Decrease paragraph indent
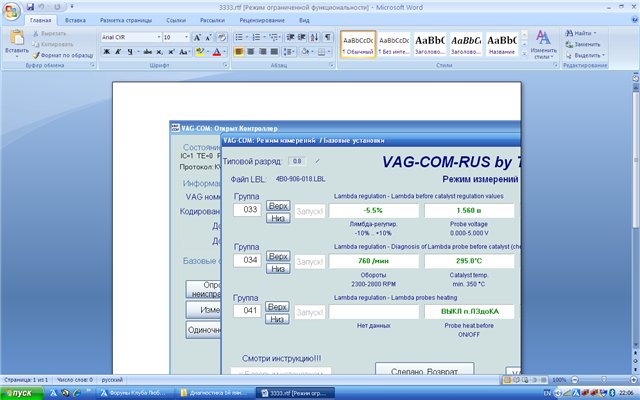 (290, 38)
